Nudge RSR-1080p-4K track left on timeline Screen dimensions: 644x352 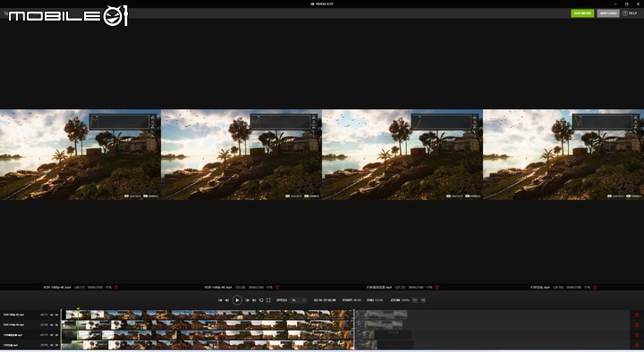[52, 315]
